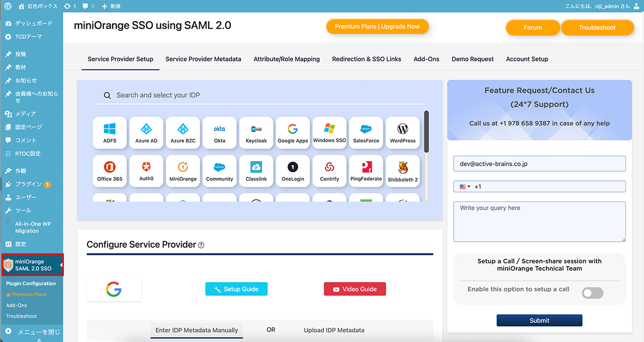This screenshot has width=644, height=342.
Task: Open the country code flag dropdown
Action: pos(465,186)
